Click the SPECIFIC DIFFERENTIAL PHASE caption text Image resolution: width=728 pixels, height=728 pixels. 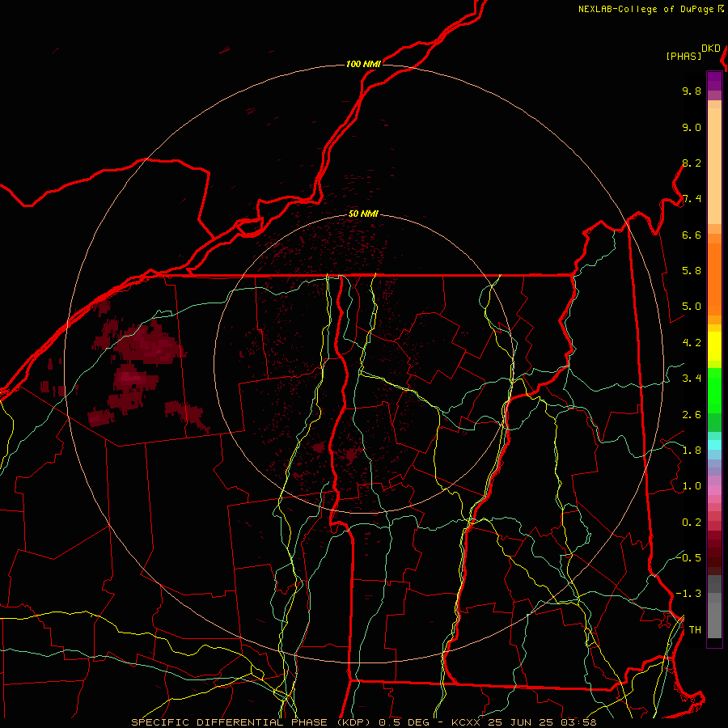pyautogui.click(x=231, y=722)
